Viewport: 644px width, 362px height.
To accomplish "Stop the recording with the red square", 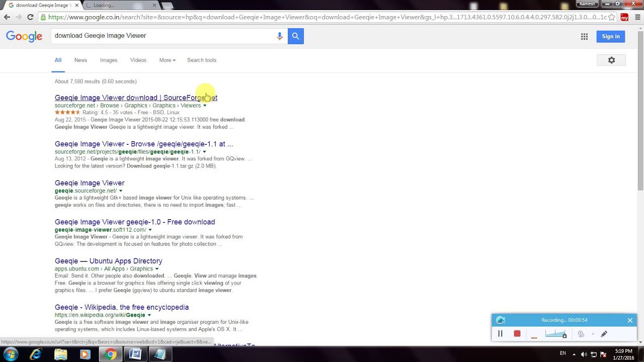I will tap(517, 334).
